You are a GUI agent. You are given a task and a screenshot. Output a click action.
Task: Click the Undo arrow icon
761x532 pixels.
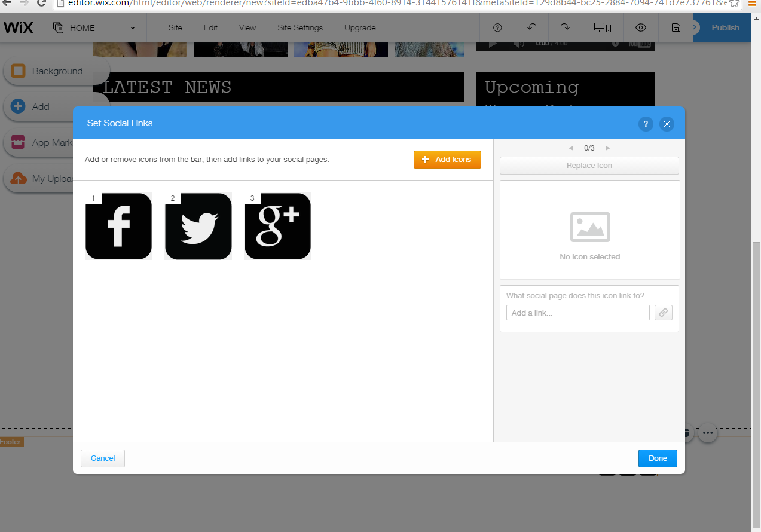click(532, 27)
